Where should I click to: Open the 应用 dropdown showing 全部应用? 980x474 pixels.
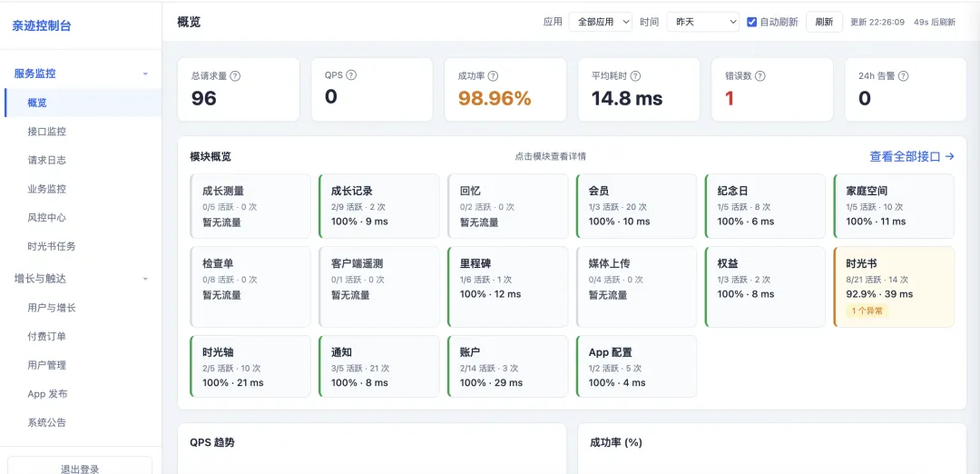click(600, 22)
